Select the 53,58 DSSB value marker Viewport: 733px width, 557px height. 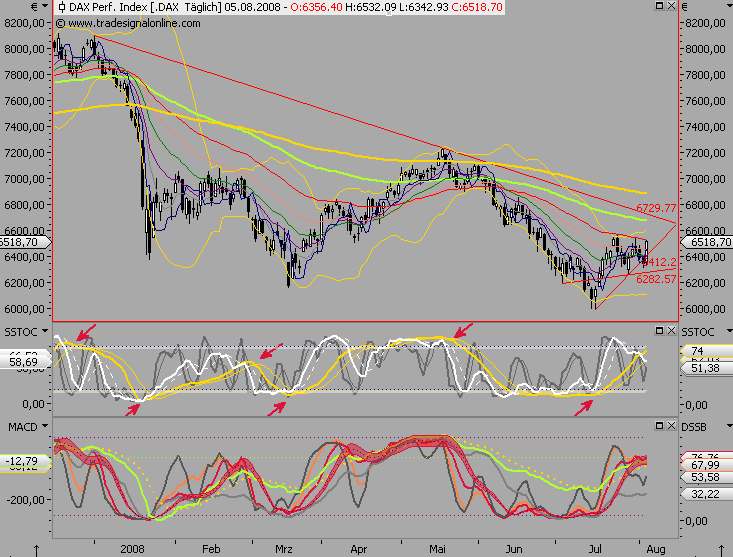coord(707,477)
